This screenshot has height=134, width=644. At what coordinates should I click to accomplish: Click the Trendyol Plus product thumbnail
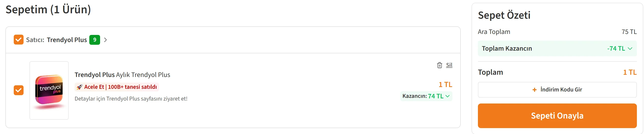49,90
